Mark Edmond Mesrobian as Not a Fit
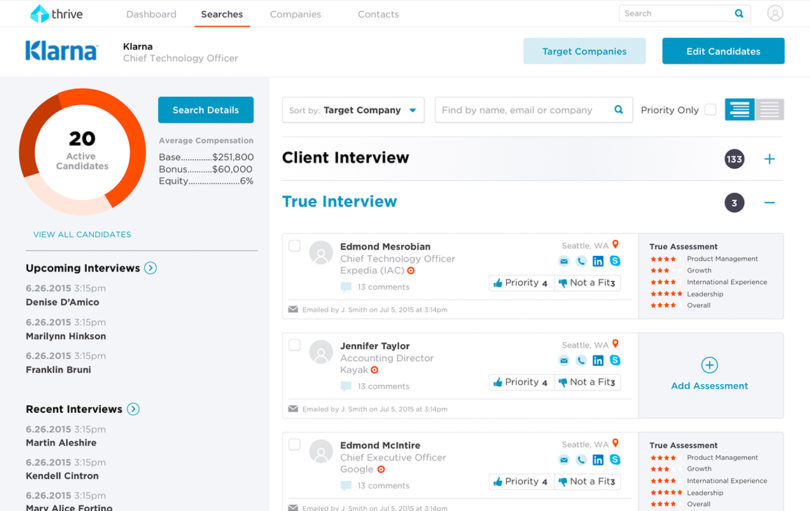 tap(587, 283)
